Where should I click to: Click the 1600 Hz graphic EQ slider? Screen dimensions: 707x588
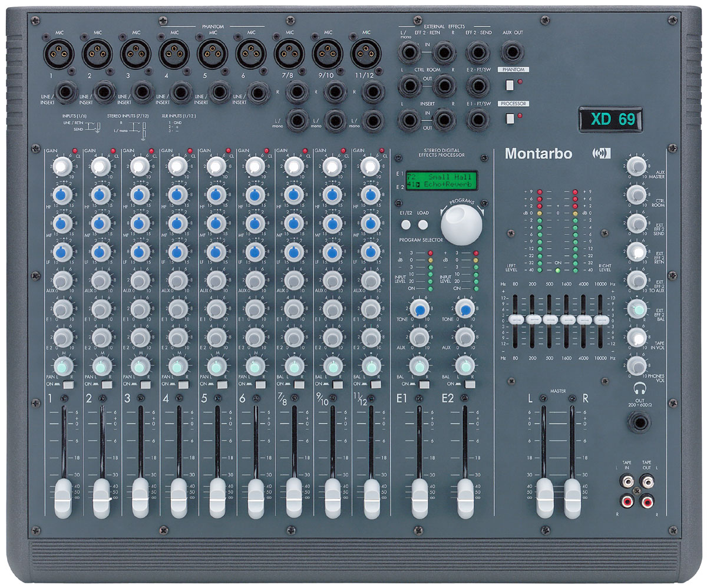567,319
